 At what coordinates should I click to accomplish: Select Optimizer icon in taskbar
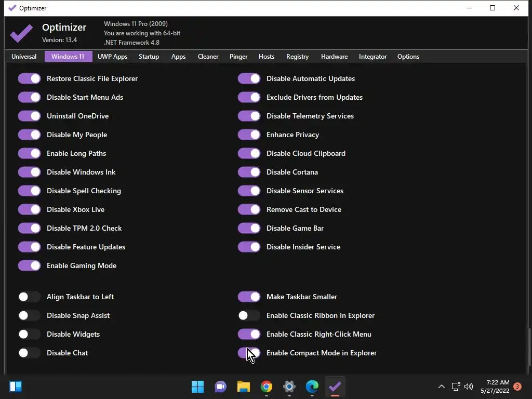tap(335, 387)
